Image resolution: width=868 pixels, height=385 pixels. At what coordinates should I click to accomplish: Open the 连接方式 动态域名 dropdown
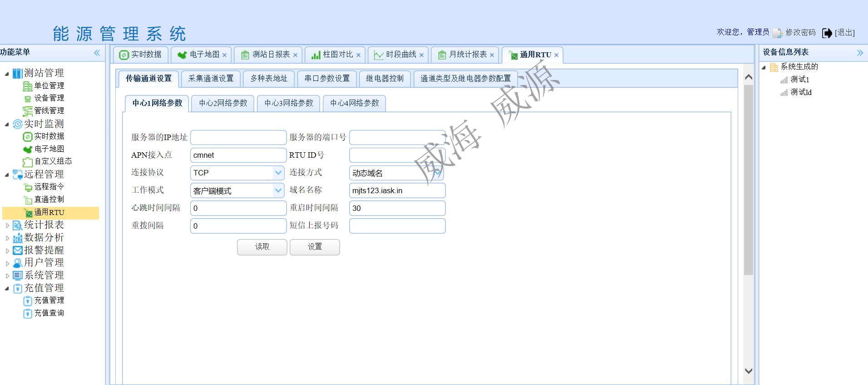[x=437, y=173]
